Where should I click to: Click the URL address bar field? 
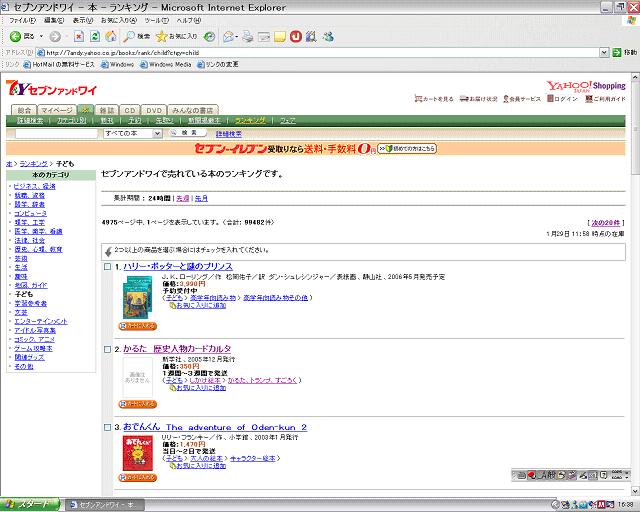(x=318, y=53)
